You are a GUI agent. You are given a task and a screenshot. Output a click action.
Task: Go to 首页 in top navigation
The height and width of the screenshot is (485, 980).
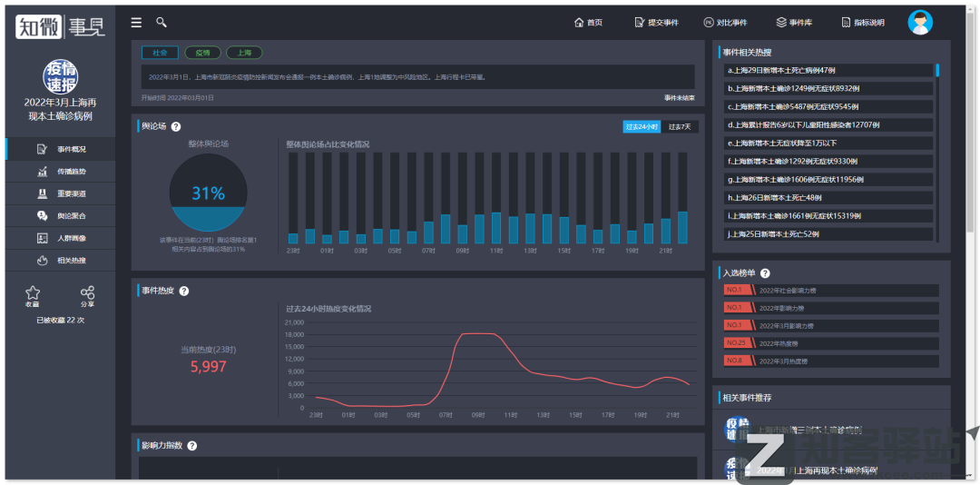[588, 23]
